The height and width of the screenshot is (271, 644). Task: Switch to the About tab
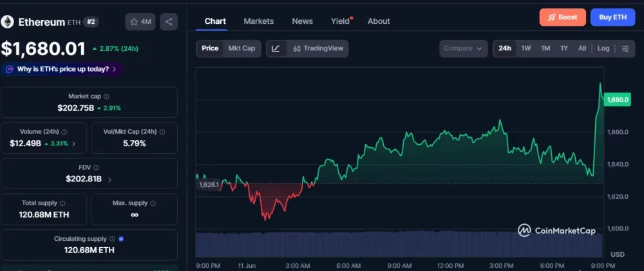pos(379,21)
